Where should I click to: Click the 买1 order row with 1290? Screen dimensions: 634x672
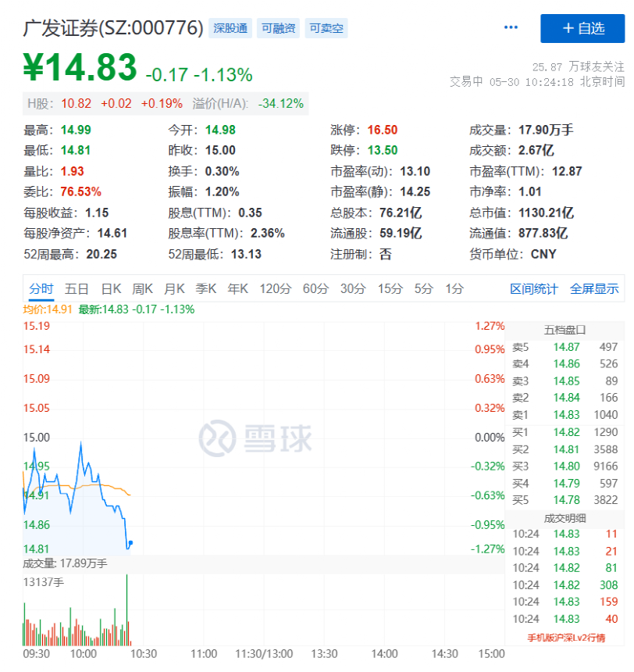pyautogui.click(x=565, y=432)
